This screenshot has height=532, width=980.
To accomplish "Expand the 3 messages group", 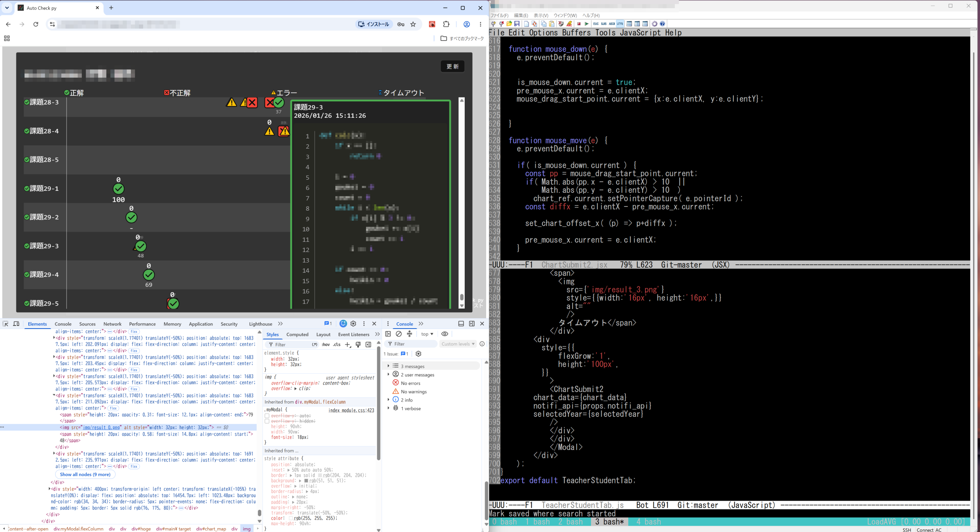I will tap(389, 366).
